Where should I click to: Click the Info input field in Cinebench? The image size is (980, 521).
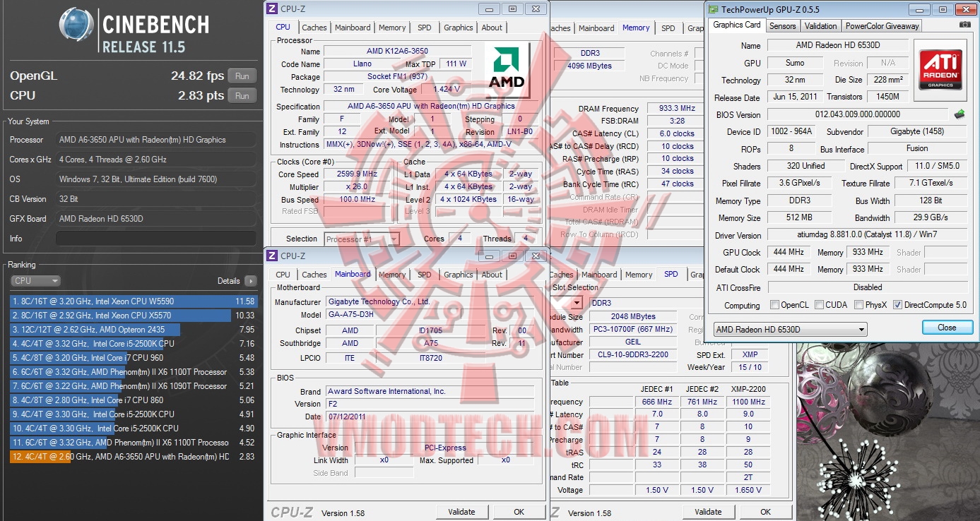tap(156, 239)
